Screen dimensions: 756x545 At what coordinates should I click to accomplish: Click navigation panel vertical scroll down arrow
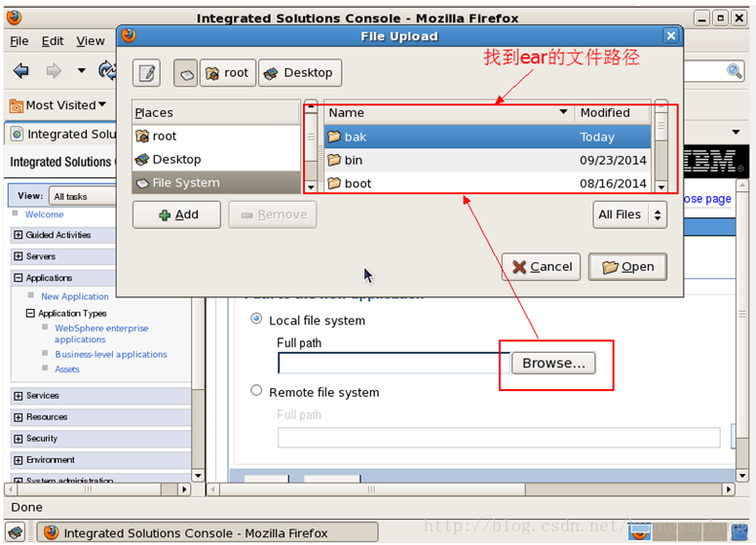tap(198, 476)
